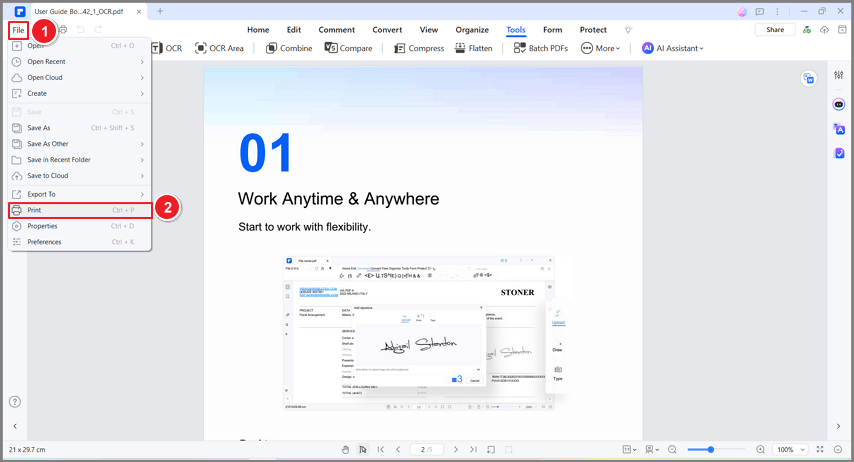This screenshot has width=854, height=462.
Task: Click the collapse ribbon icon
Action: click(x=842, y=30)
